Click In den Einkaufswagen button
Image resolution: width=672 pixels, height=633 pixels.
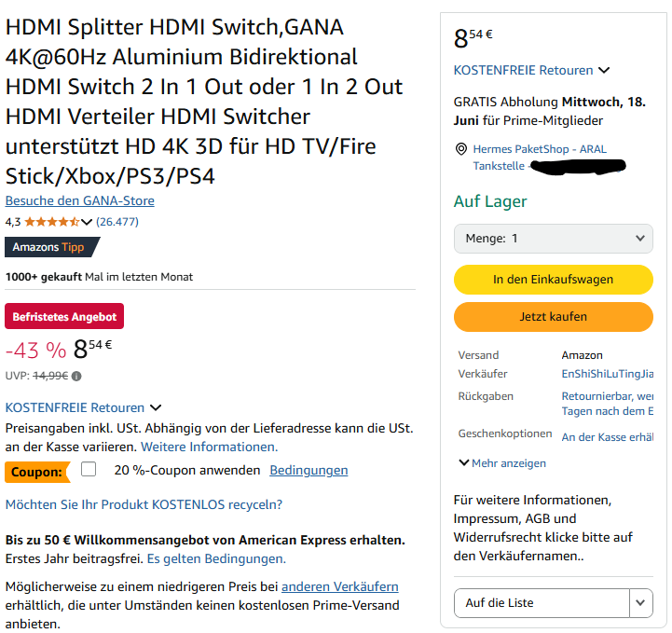click(554, 279)
